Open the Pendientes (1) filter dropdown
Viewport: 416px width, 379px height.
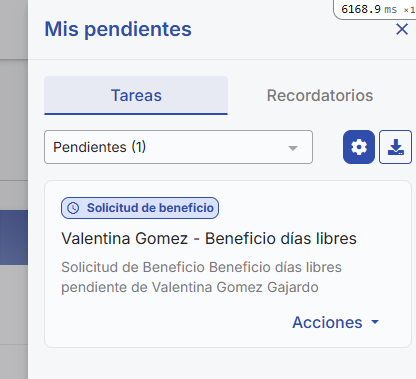pos(178,147)
